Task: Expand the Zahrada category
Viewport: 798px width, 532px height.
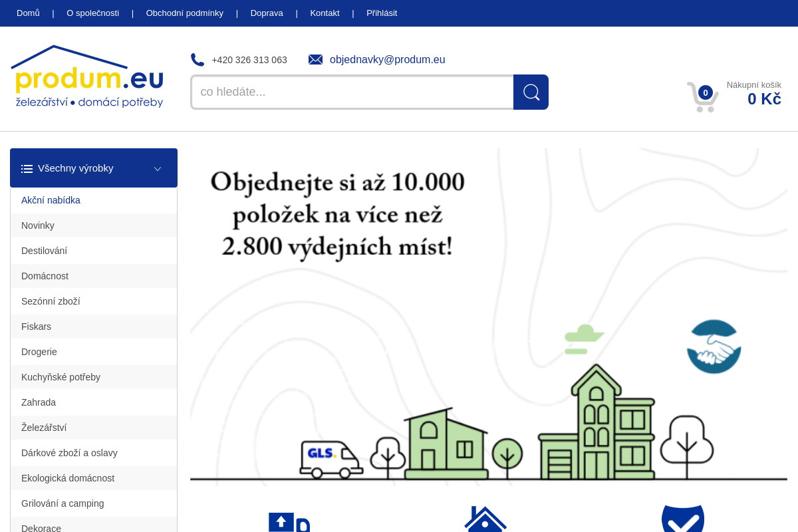Action: click(39, 402)
